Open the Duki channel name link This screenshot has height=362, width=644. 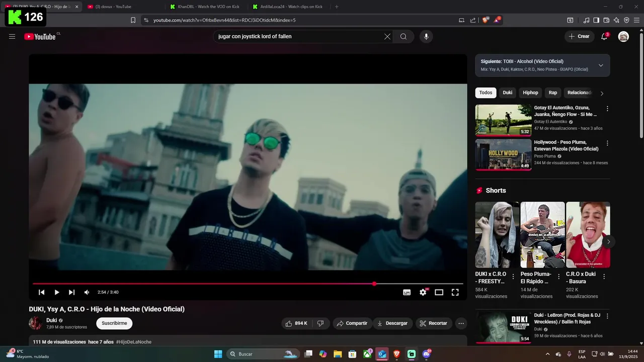[51, 320]
